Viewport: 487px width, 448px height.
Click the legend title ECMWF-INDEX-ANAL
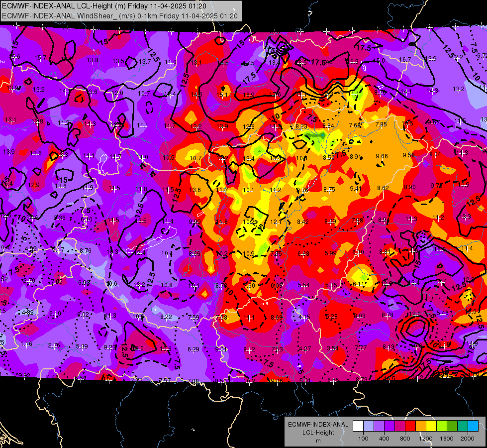coord(318,425)
